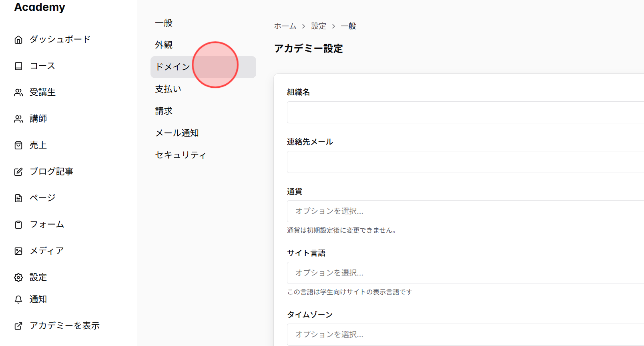Click アカデミーを表示 link

(x=64, y=326)
